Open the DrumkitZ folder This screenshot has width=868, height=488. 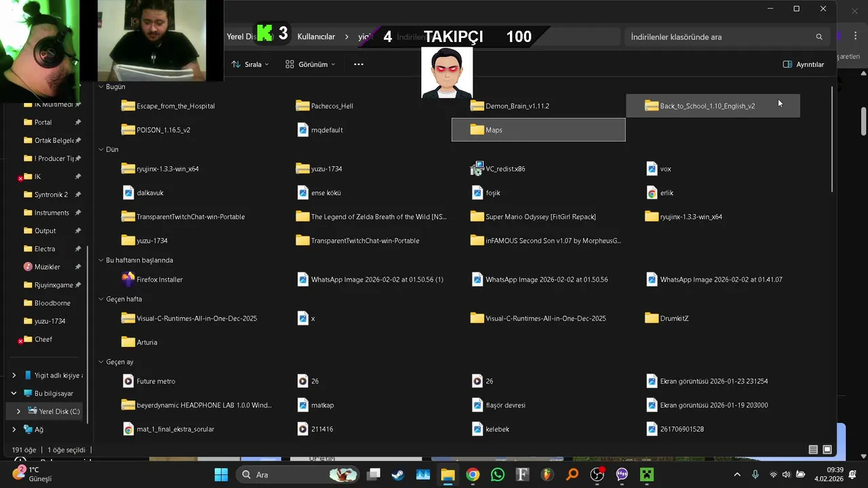[x=667, y=318]
